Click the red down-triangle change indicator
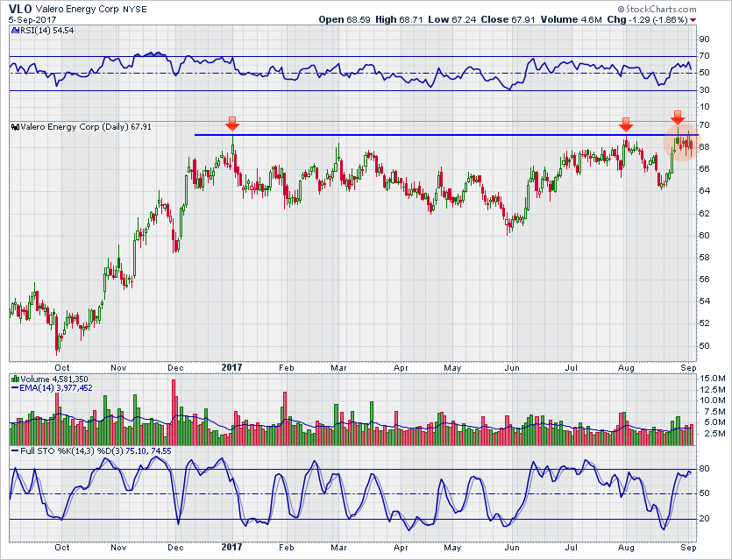 pyautogui.click(x=693, y=20)
